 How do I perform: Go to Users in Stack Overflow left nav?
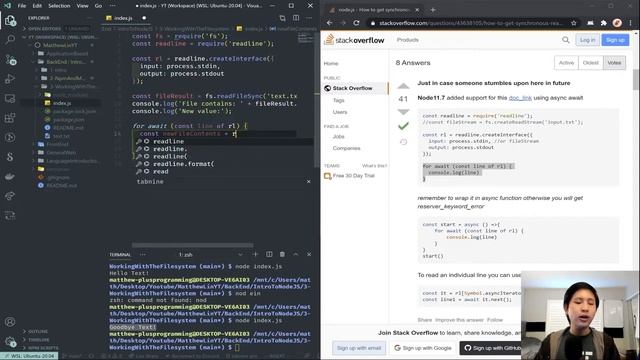[x=340, y=112]
